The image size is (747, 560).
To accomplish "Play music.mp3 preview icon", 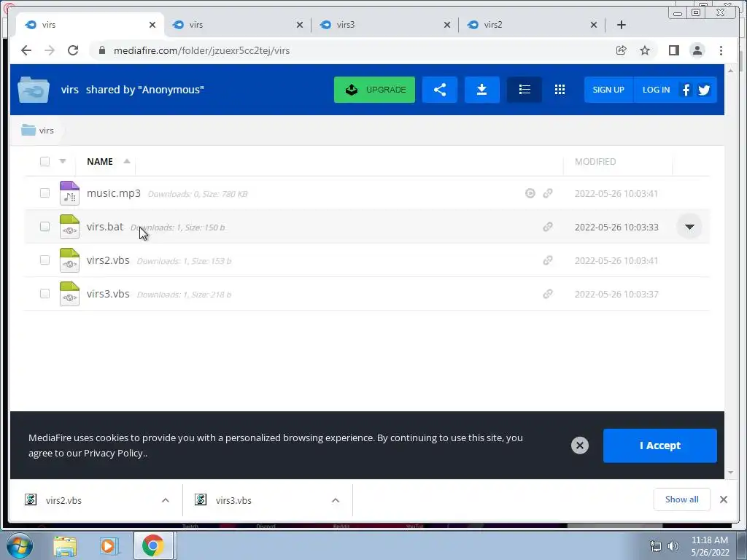I will point(530,192).
